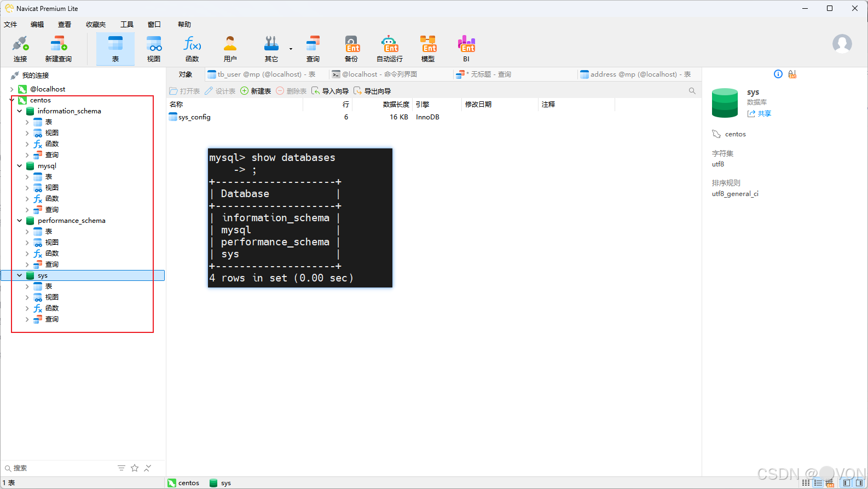The image size is (868, 489).
Task: Show the information pane via info icon
Action: pos(778,74)
